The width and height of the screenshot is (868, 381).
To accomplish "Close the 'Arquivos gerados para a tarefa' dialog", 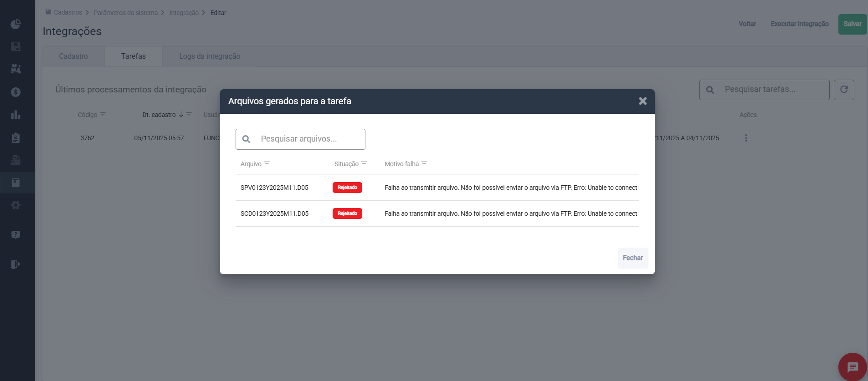I will pos(642,101).
